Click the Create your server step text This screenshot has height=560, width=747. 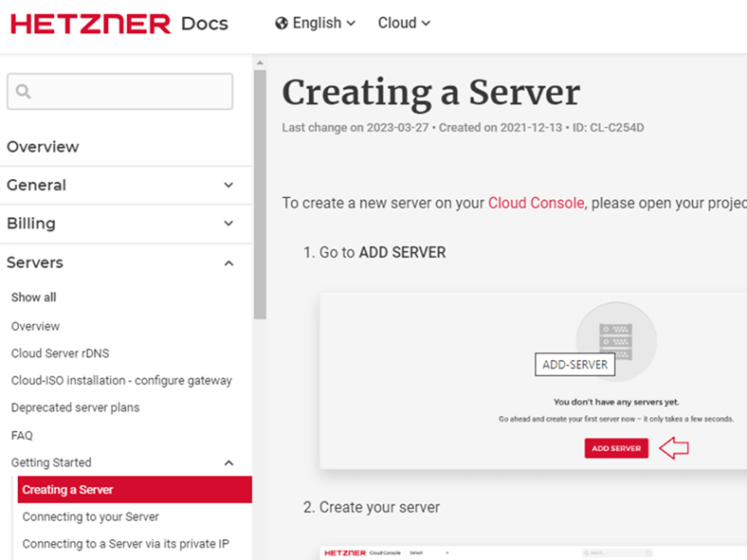(371, 507)
